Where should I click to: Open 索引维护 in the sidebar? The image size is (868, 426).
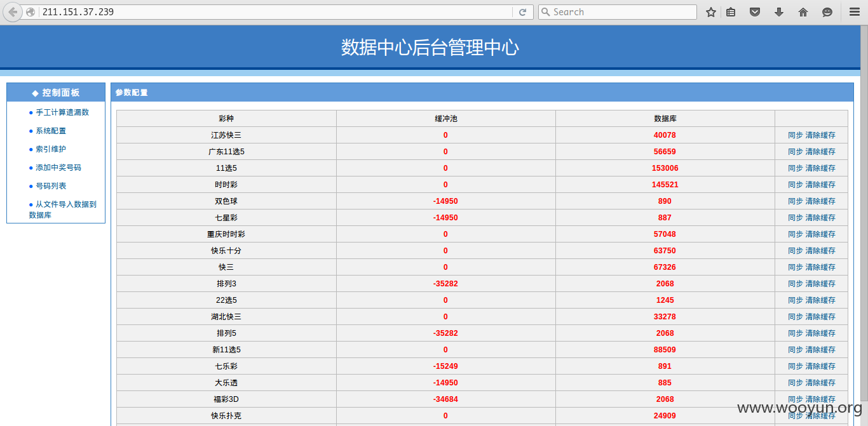(51, 149)
